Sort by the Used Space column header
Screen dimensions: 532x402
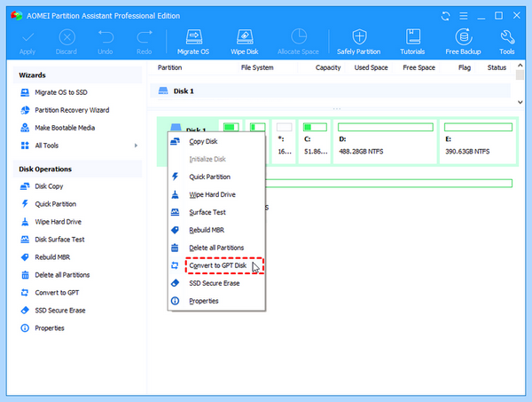(371, 67)
